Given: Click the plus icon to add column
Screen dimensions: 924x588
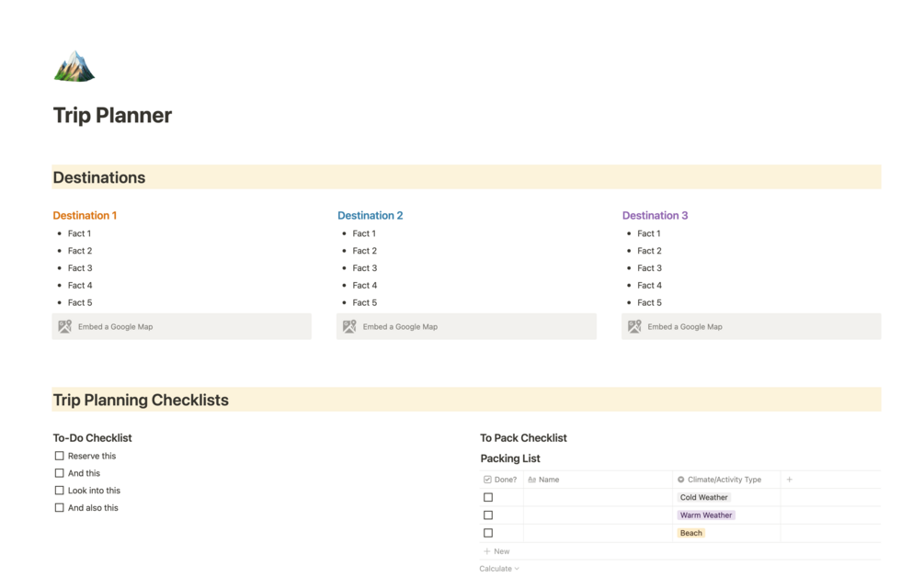Looking at the screenshot, I should tap(789, 480).
